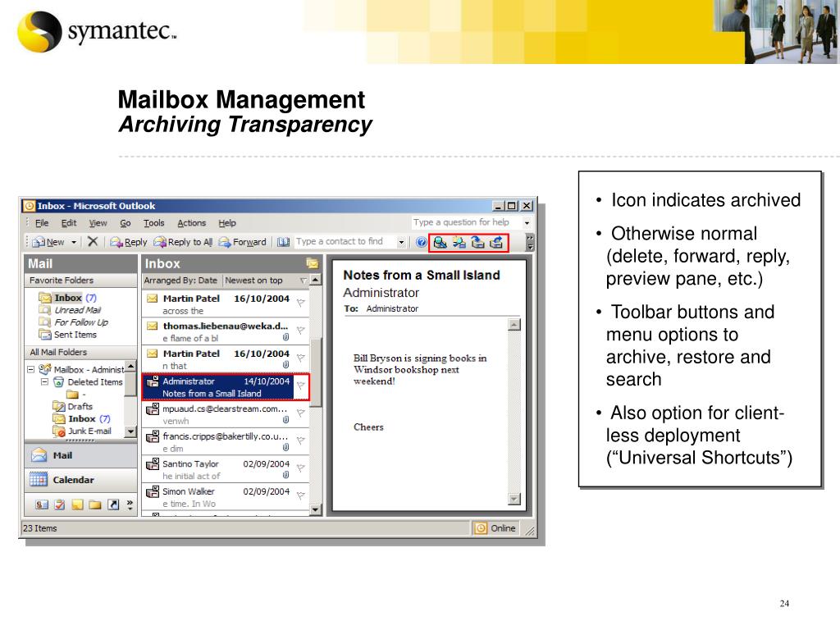Click the message list scrollbar down arrow

point(316,509)
